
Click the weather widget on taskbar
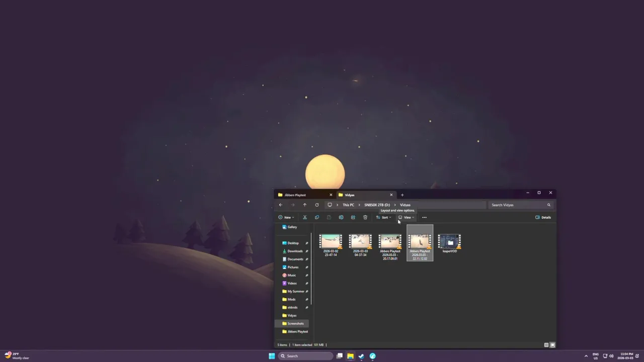tap(17, 356)
